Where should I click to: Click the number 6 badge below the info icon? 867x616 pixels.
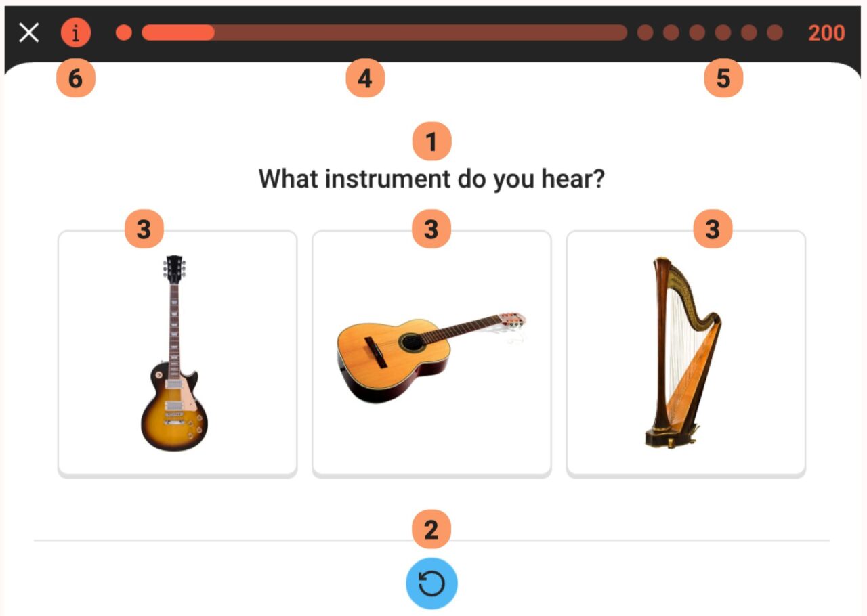pos(75,79)
